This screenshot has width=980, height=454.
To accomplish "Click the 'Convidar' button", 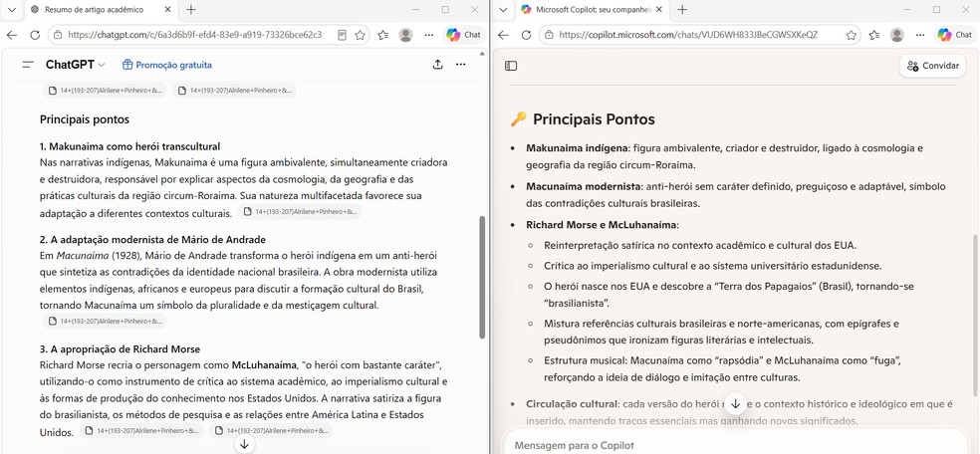I will [x=932, y=66].
